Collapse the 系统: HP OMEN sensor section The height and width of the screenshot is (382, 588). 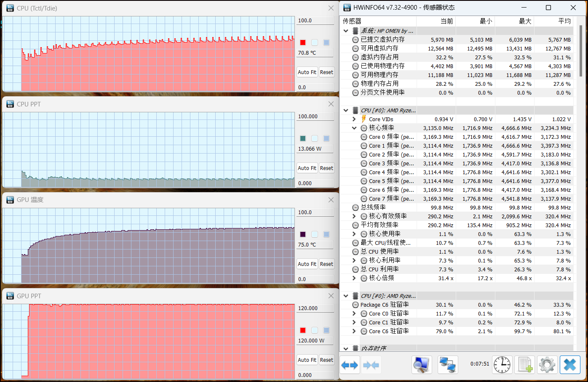tap(346, 30)
